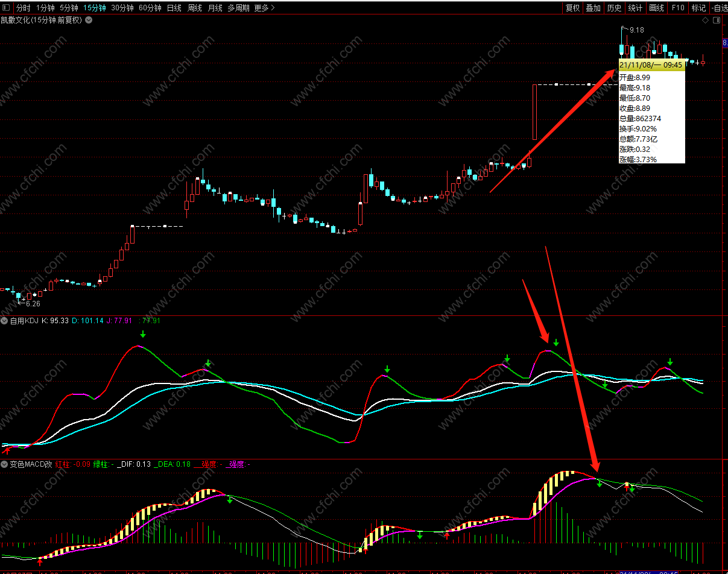728x574 pixels.
Task: Open the F10 company info
Action: tap(678, 8)
